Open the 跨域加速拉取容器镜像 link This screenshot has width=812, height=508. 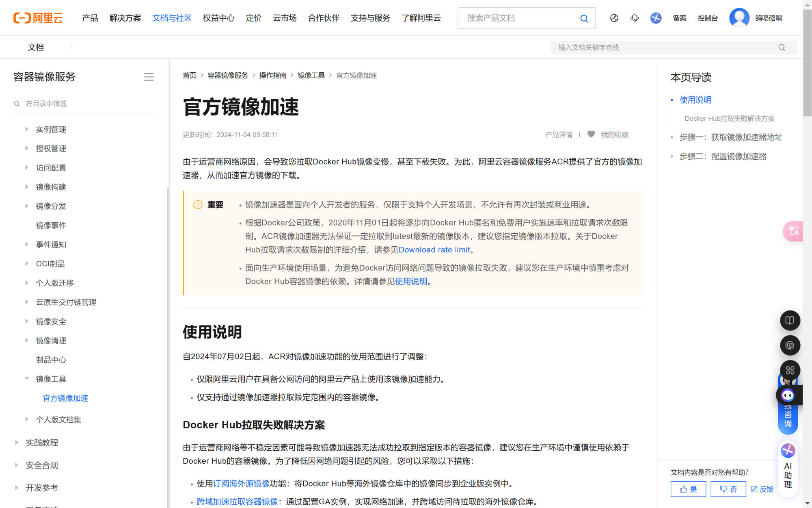[x=237, y=501]
